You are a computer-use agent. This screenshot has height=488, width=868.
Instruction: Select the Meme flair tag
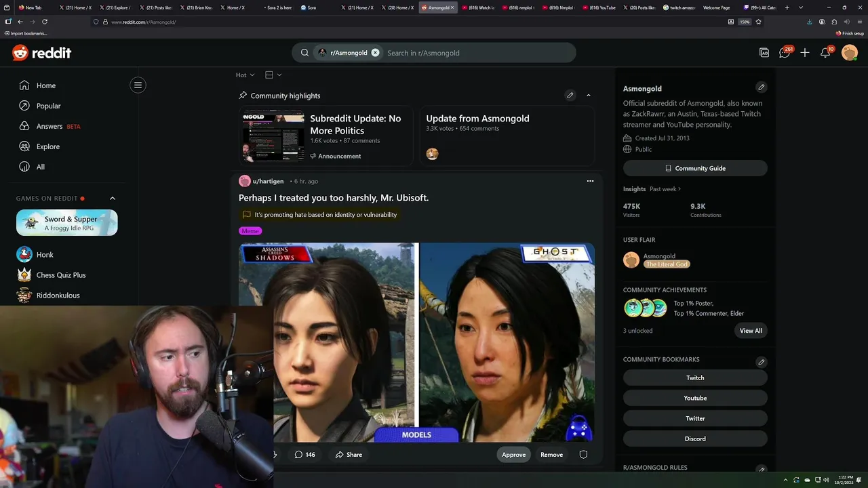(x=250, y=231)
